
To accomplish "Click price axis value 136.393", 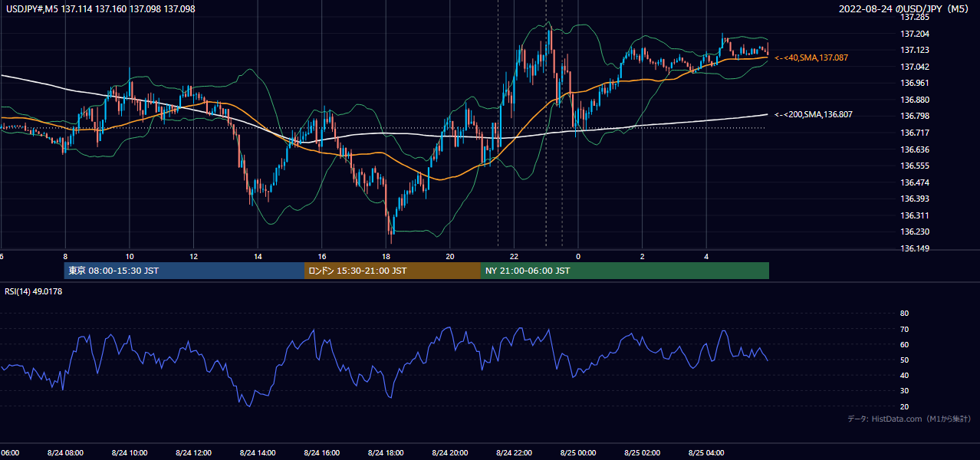I will click(x=916, y=199).
